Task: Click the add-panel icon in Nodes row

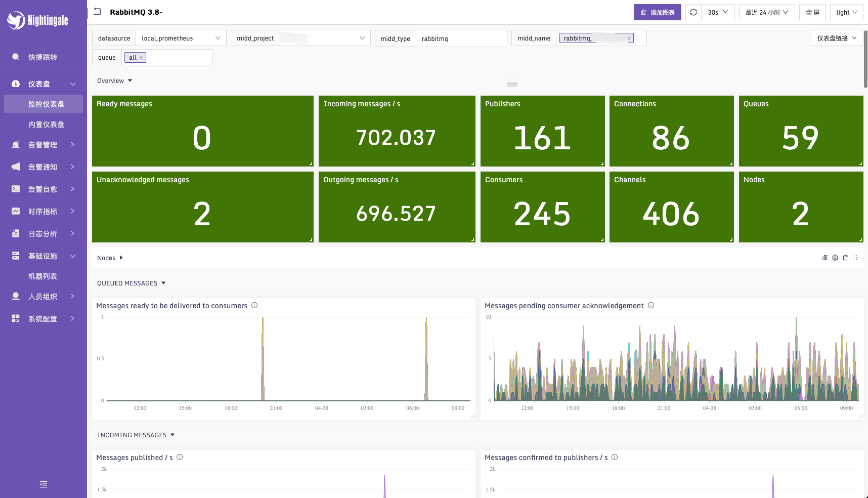Action: click(825, 258)
